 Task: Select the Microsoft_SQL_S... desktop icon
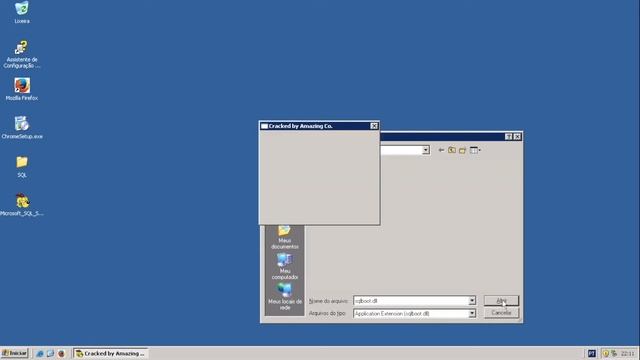point(22,205)
